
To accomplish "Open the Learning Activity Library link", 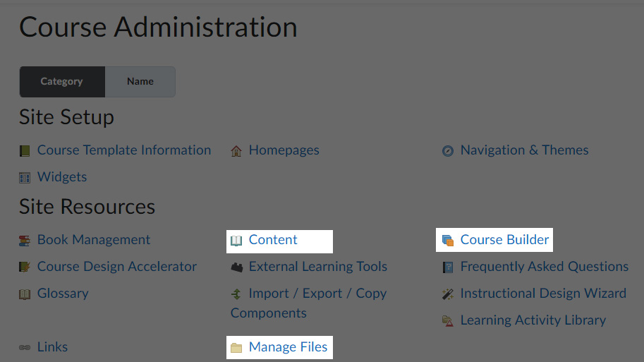I will pyautogui.click(x=533, y=320).
